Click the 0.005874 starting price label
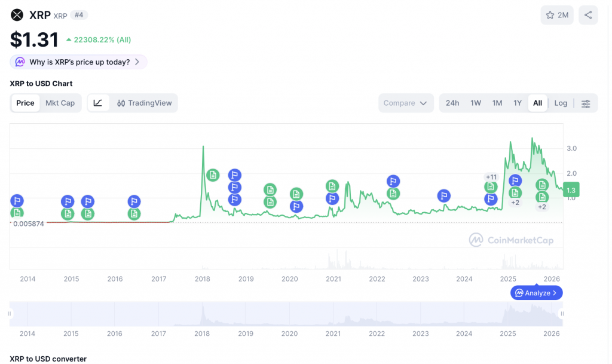This screenshot has height=364, width=612. click(x=28, y=224)
